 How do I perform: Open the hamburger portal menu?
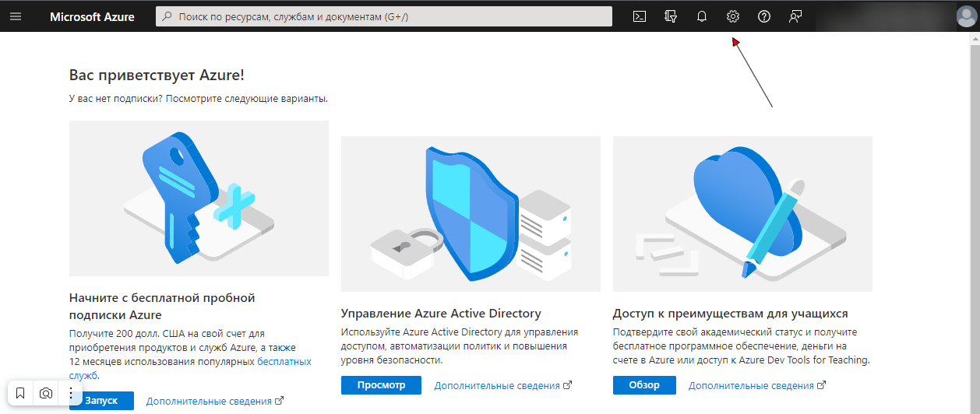coord(16,16)
